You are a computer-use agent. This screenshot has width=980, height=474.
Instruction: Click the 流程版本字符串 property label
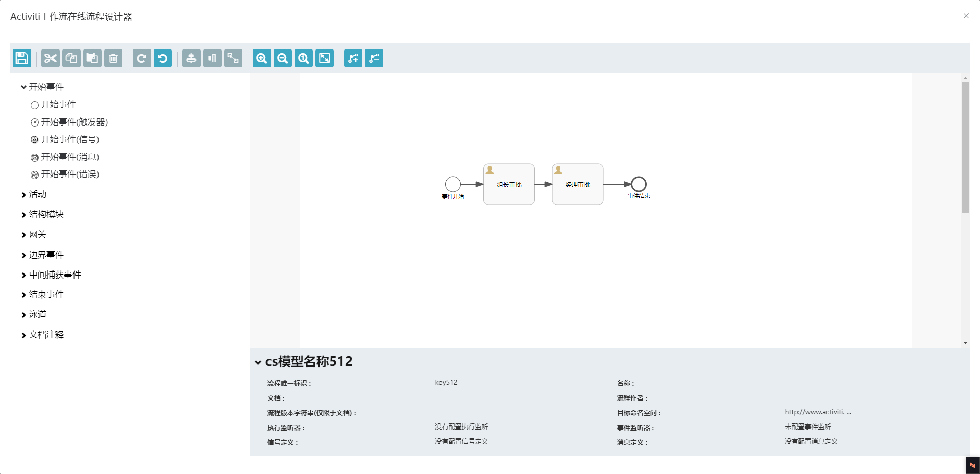pos(311,413)
